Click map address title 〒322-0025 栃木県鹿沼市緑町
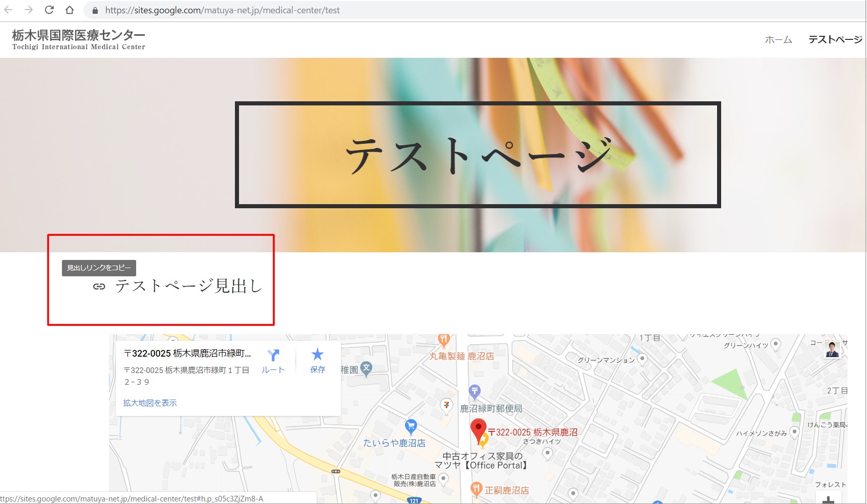 coord(187,353)
